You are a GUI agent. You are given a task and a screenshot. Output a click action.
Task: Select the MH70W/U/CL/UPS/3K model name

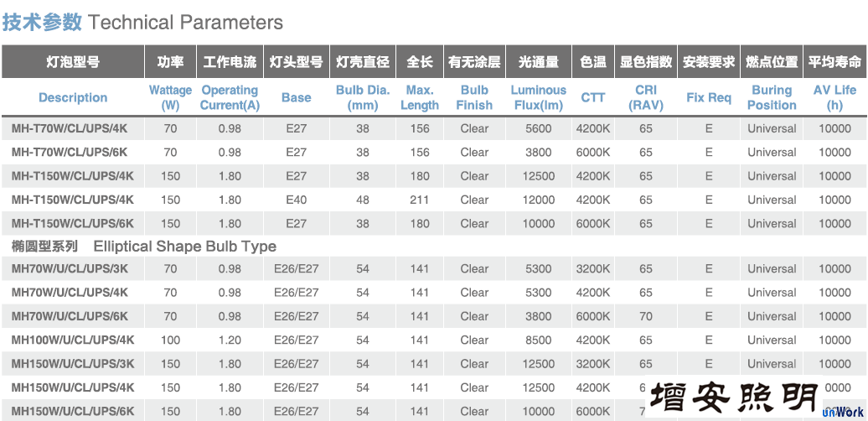click(x=70, y=269)
